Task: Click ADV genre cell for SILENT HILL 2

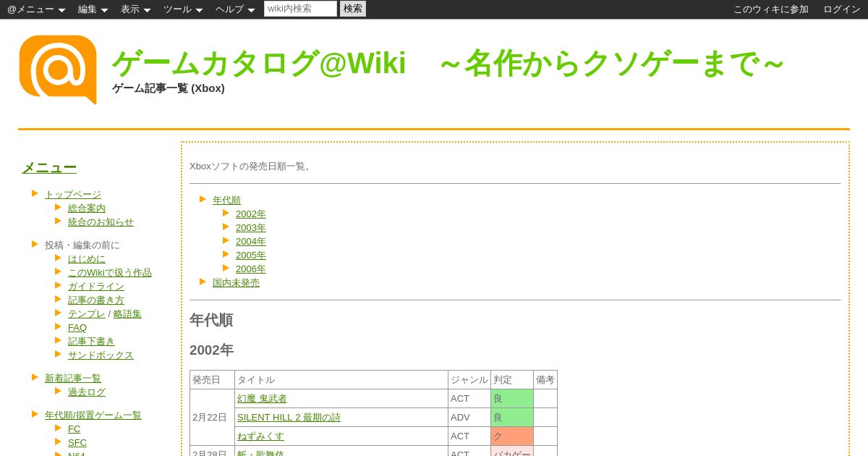Action: (469, 417)
